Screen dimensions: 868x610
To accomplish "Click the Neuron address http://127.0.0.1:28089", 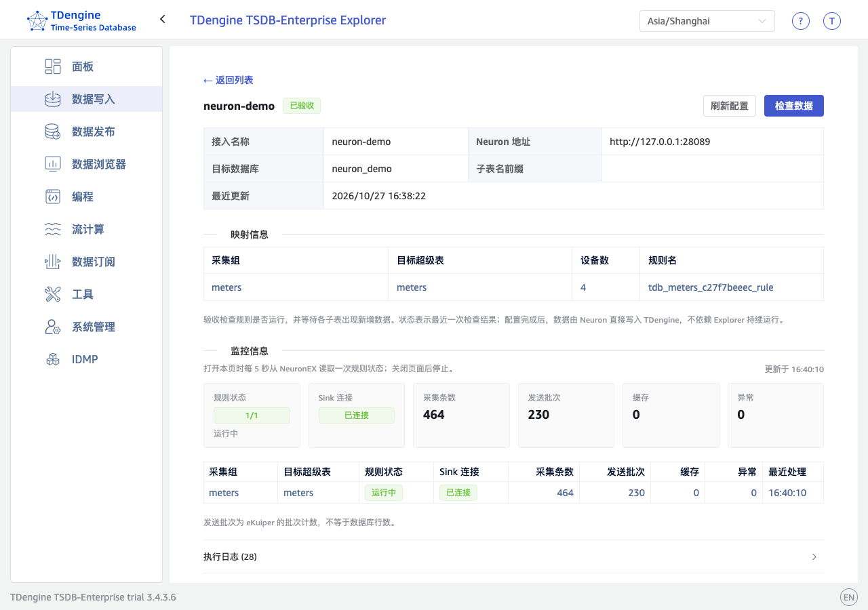I will (x=660, y=142).
